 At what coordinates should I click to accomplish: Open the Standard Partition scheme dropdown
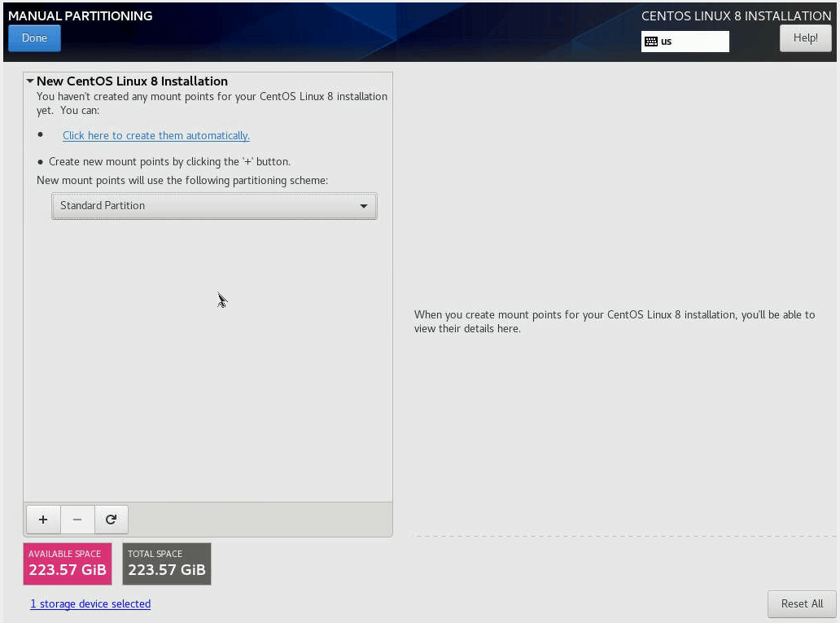click(214, 206)
